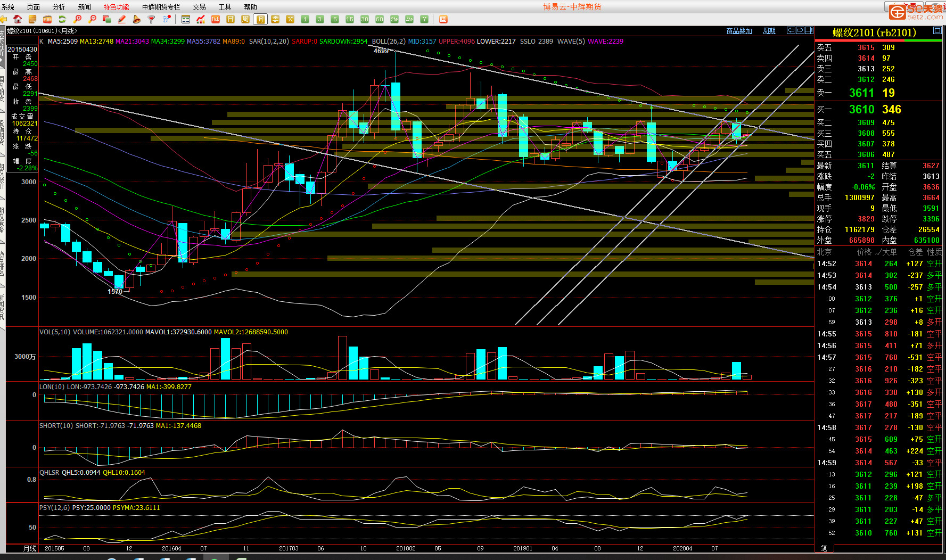Click the 卖一 price 3611
946x560 pixels.
[x=861, y=93]
